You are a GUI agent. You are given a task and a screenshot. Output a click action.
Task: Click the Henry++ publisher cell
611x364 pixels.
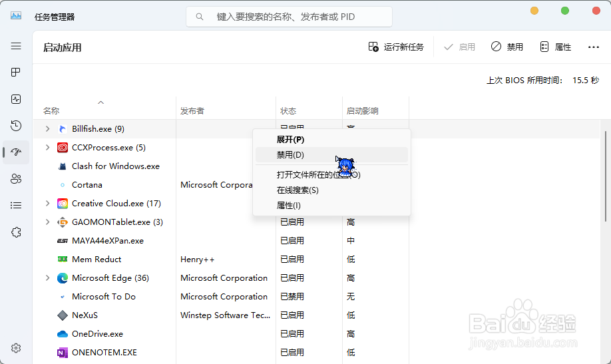coord(197,260)
